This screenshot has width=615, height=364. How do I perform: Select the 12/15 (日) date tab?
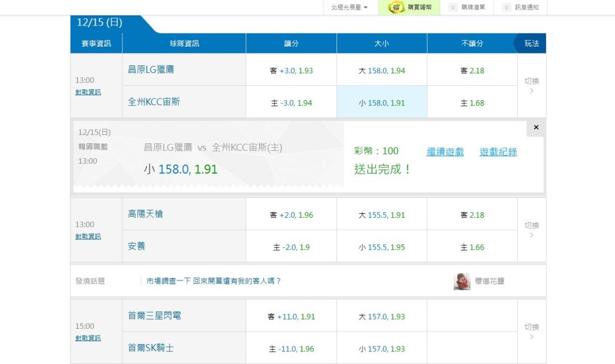tap(100, 22)
